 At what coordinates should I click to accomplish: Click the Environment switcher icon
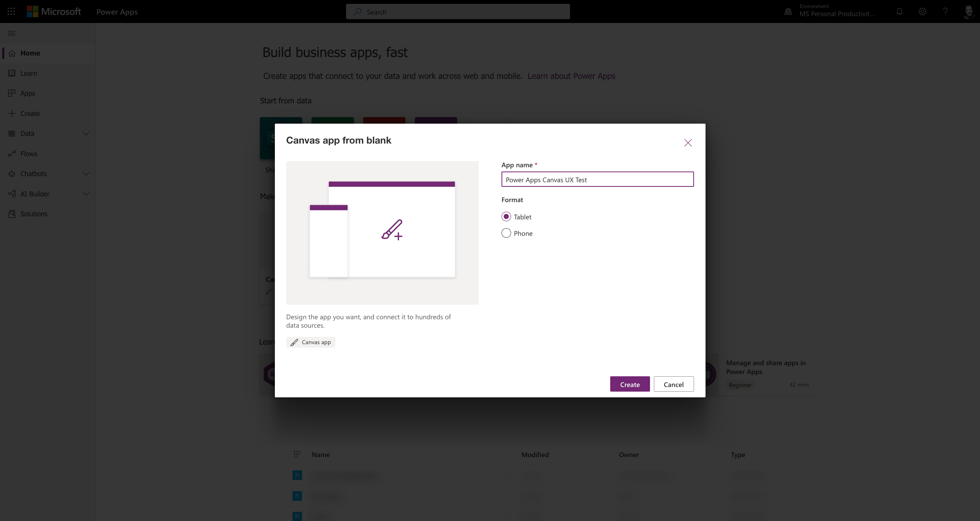point(788,11)
